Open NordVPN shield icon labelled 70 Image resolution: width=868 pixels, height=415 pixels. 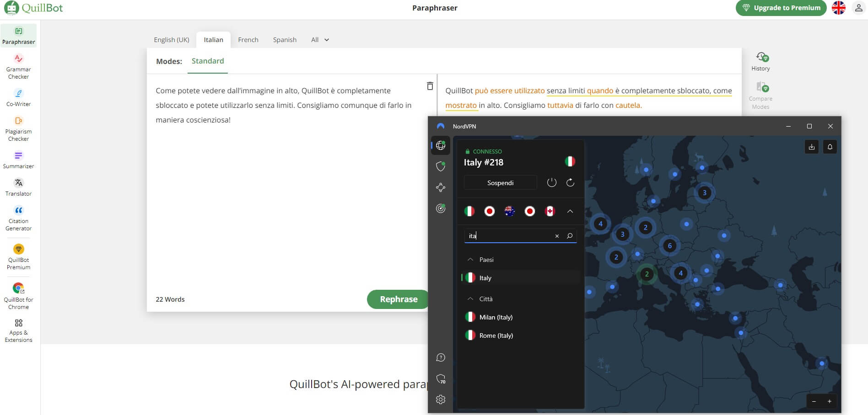pos(441,379)
